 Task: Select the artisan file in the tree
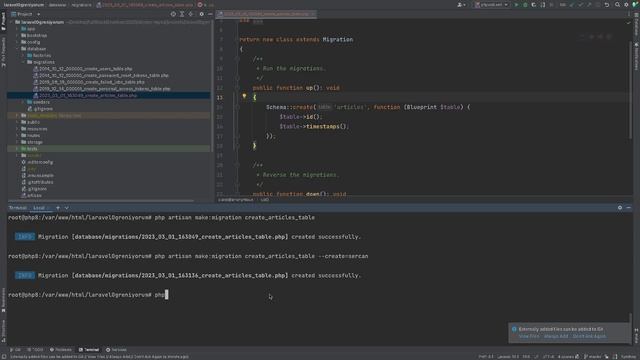[31, 196]
